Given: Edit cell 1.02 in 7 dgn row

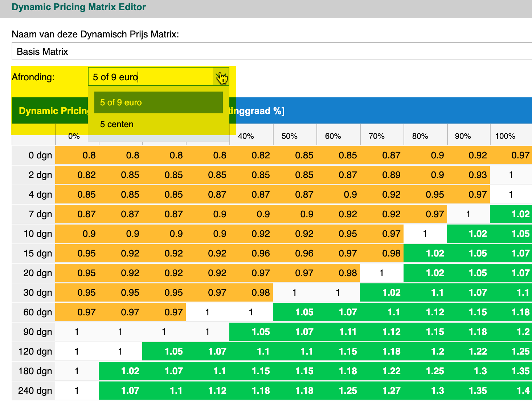Looking at the screenshot, I should [x=511, y=214].
